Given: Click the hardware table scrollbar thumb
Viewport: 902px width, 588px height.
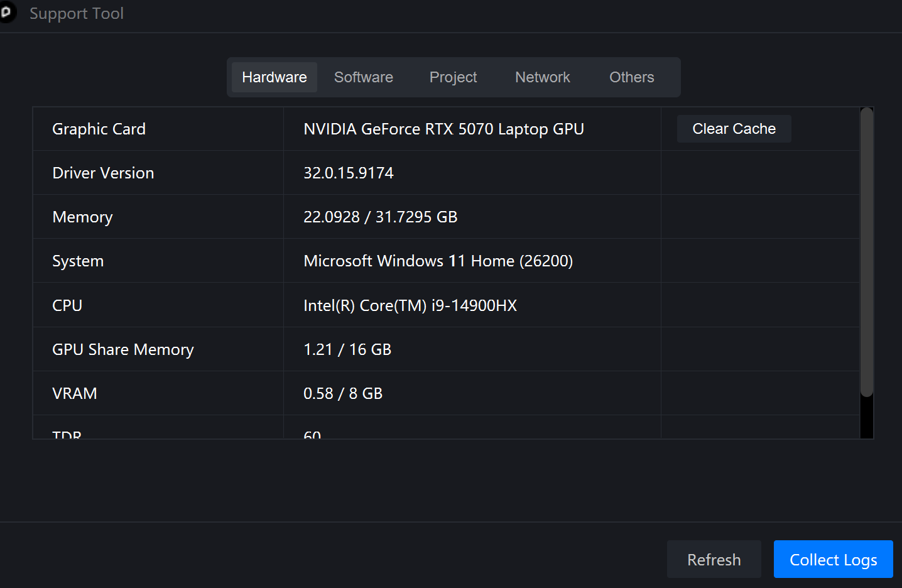Looking at the screenshot, I should tap(867, 251).
